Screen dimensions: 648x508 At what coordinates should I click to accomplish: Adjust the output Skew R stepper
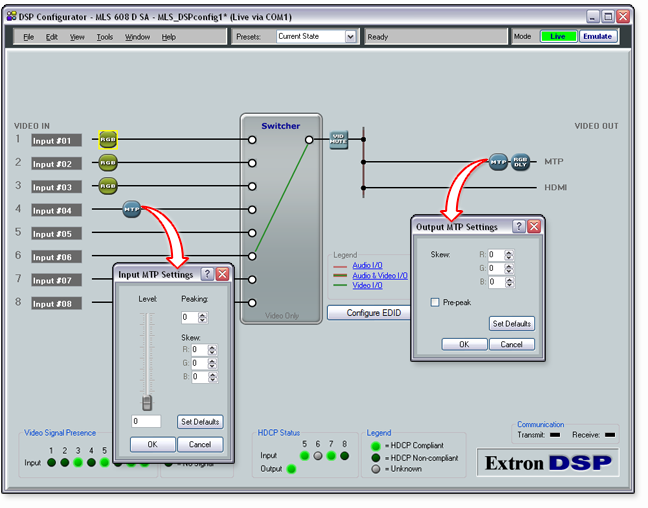(x=510, y=255)
